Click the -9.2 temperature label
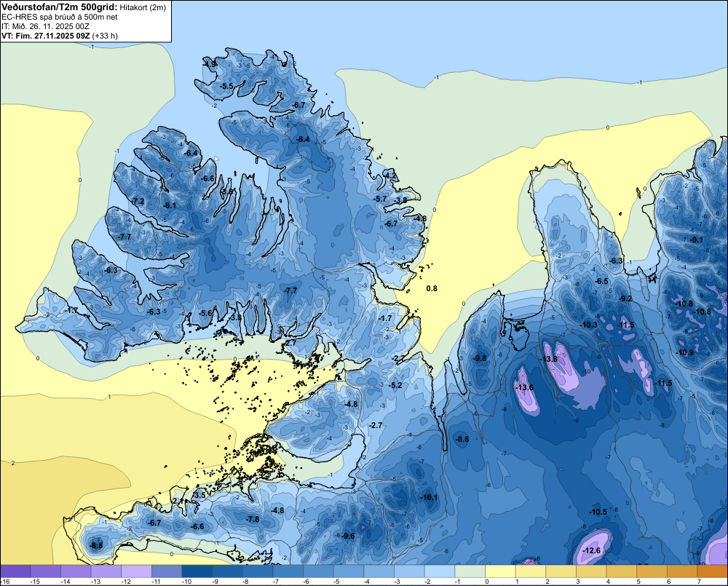The width and height of the screenshot is (728, 586). [626, 298]
